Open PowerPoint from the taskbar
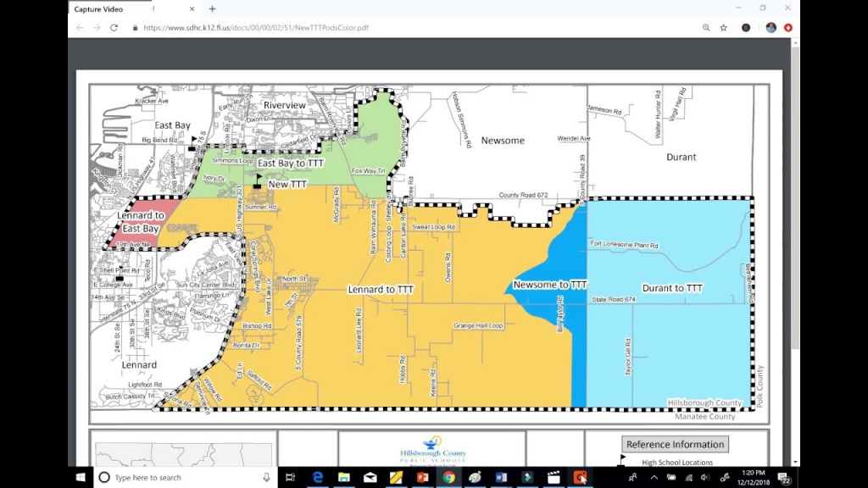 [422, 478]
